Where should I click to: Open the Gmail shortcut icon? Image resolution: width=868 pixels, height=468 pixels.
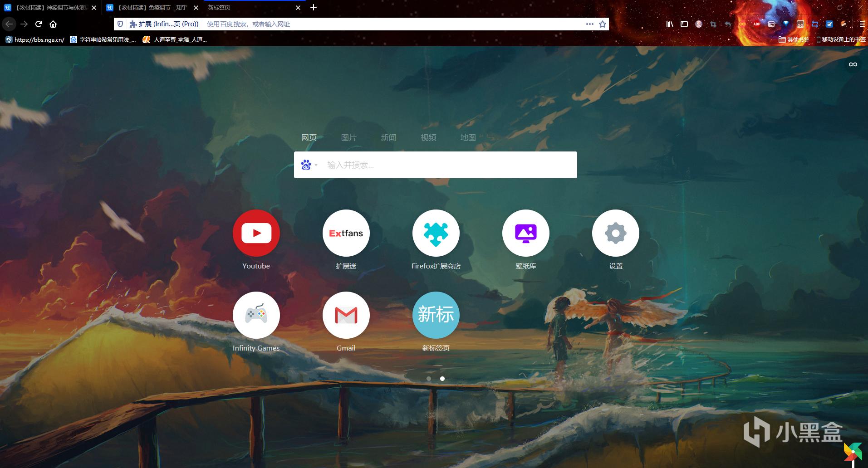tap(346, 315)
